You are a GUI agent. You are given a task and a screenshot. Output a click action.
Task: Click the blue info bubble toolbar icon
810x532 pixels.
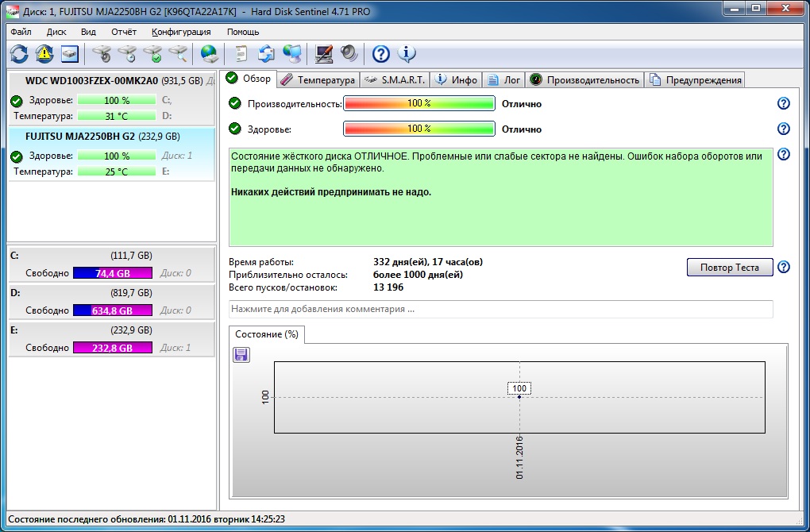coord(407,54)
